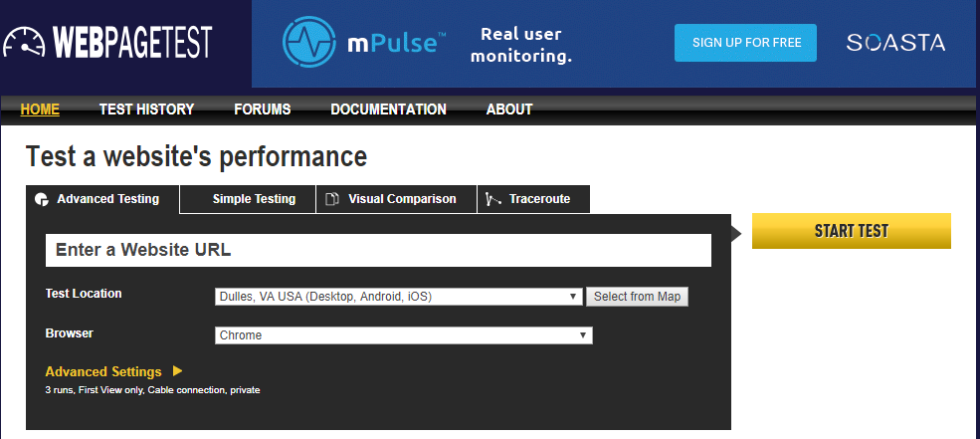Open the Test Location dropdown
The height and width of the screenshot is (439, 980).
[x=398, y=297]
